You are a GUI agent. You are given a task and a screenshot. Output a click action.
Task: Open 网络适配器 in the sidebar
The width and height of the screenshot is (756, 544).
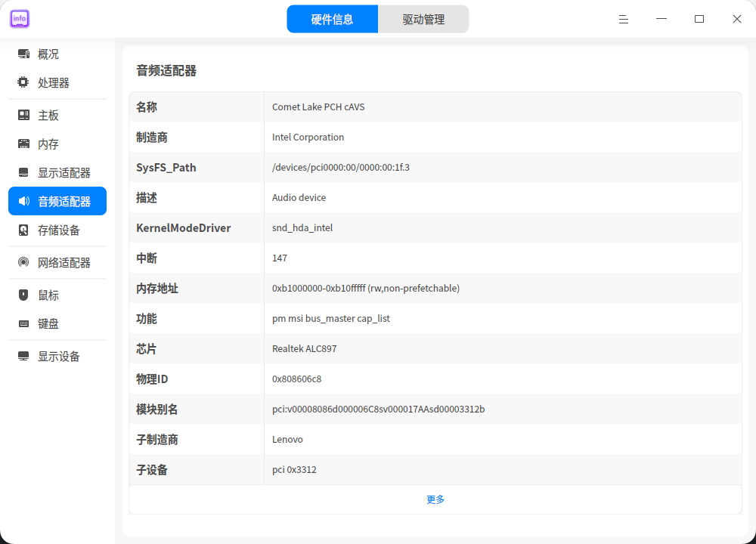pyautogui.click(x=57, y=262)
